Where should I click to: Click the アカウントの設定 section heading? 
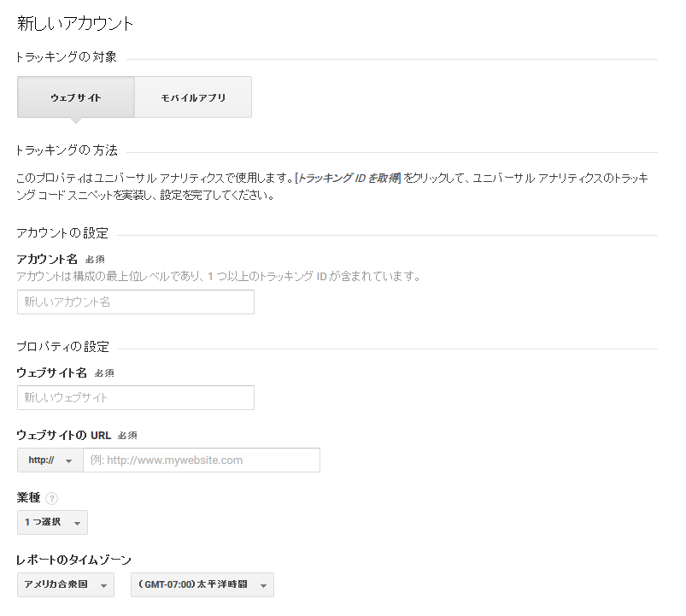tap(62, 233)
